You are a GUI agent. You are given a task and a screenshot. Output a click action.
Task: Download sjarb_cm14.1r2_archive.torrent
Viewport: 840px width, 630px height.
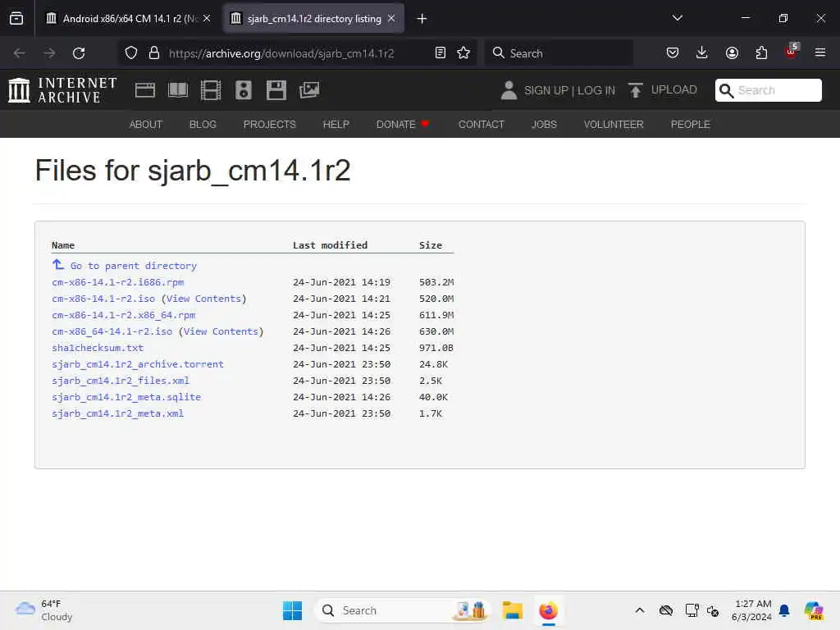[x=138, y=364]
